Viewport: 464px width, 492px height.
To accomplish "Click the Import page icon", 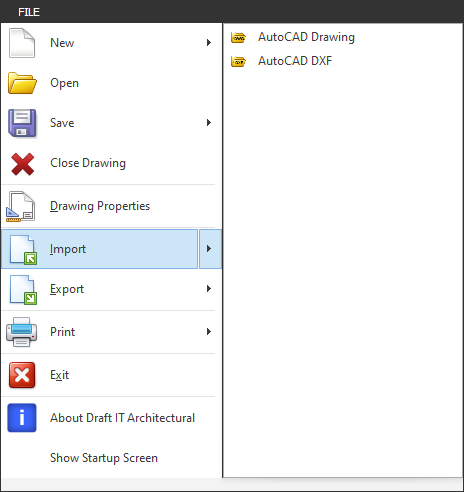I will point(23,250).
